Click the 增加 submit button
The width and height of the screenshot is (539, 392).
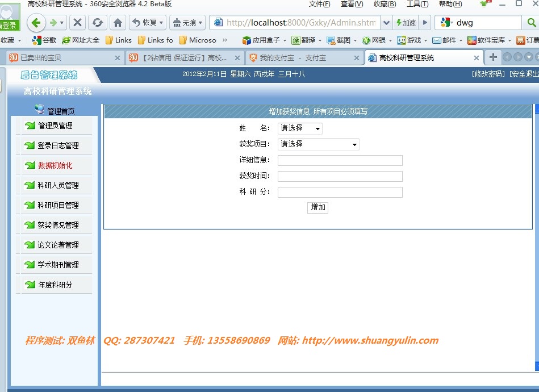pyautogui.click(x=317, y=207)
